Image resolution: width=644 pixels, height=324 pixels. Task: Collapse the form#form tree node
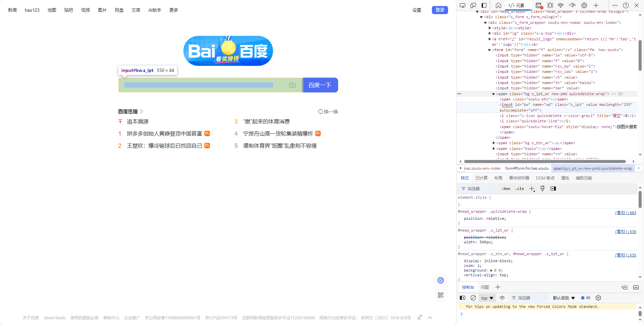point(489,50)
